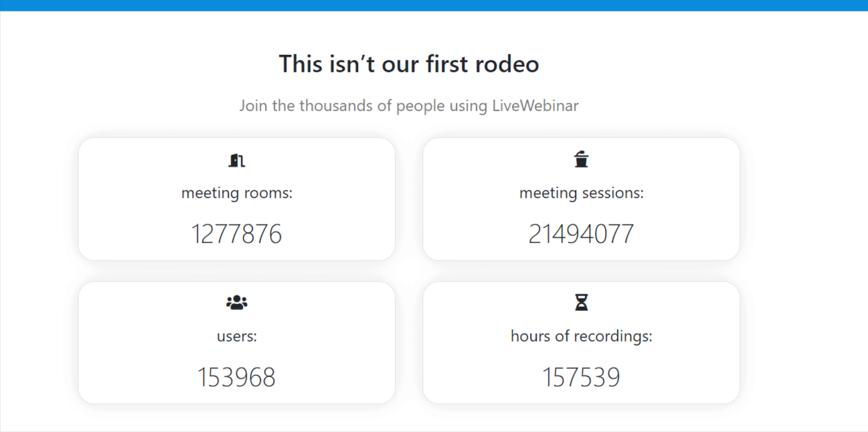Click the meeting sessions count 21494077
868x432 pixels.
tap(582, 234)
